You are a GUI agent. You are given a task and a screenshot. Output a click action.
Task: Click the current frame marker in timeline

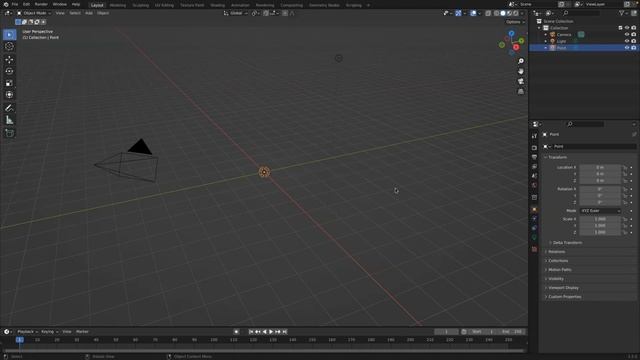pos(19,340)
